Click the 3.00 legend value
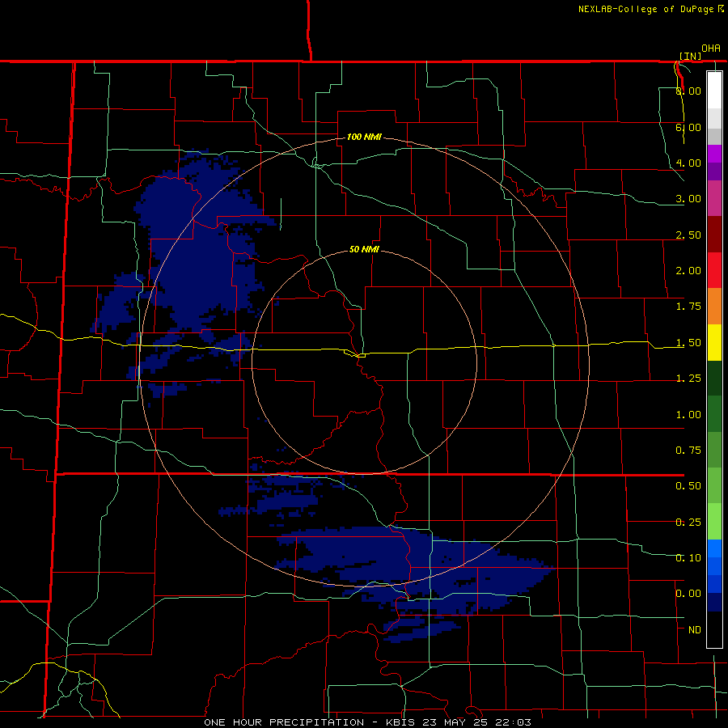This screenshot has height=728, width=728. pyautogui.click(x=688, y=199)
